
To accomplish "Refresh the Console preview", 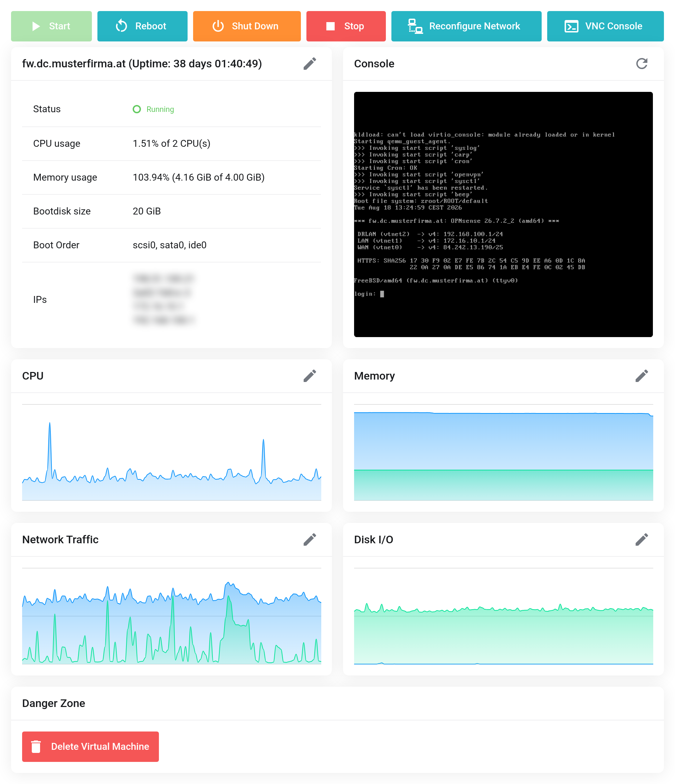I will pos(642,64).
